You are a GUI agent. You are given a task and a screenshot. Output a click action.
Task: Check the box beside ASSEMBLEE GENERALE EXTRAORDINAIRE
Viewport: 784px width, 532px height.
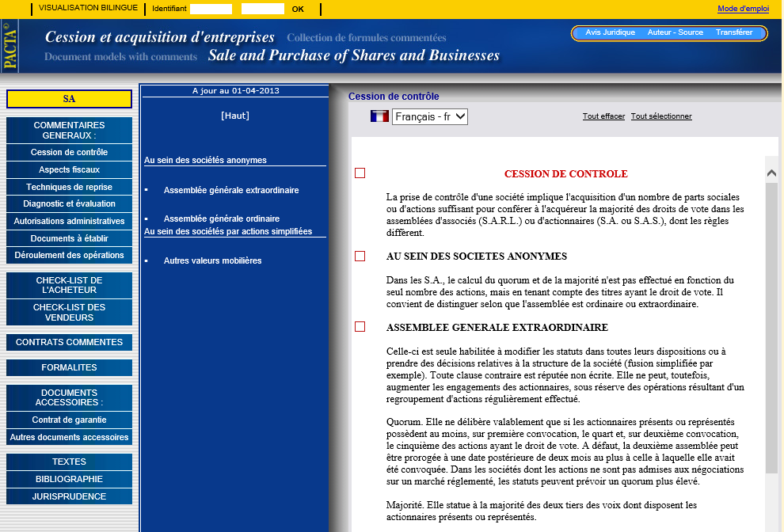pos(360,325)
